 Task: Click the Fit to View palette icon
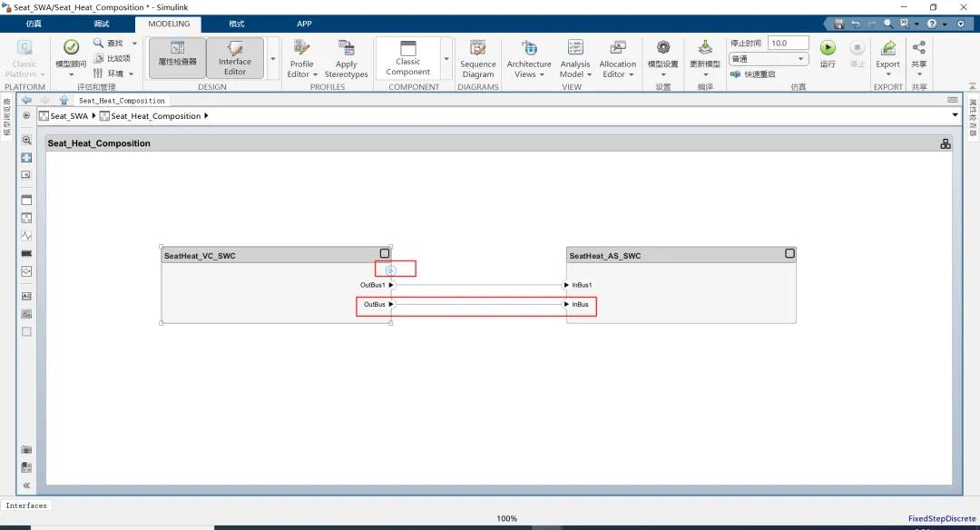pyautogui.click(x=26, y=158)
